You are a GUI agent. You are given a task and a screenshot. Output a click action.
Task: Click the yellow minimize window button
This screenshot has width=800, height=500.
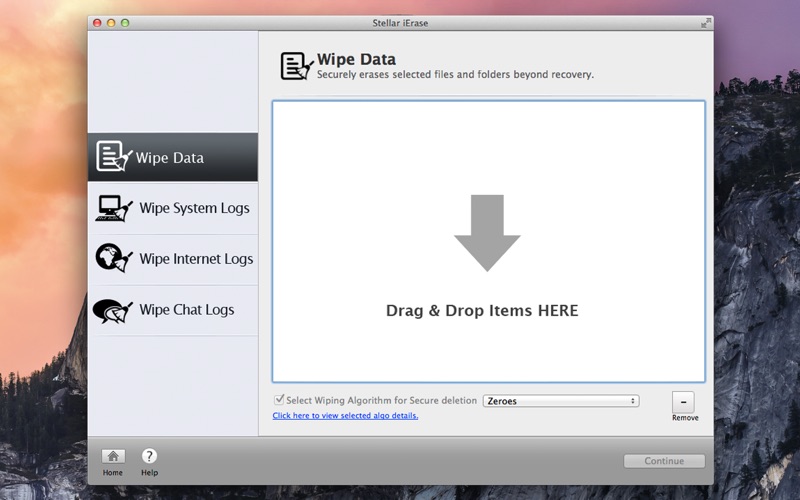point(111,23)
